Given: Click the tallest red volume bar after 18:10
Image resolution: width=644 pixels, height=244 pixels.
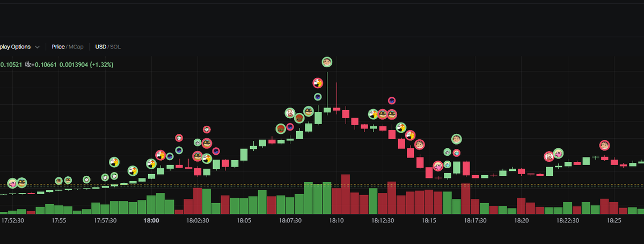Looking at the screenshot, I should tap(345, 195).
